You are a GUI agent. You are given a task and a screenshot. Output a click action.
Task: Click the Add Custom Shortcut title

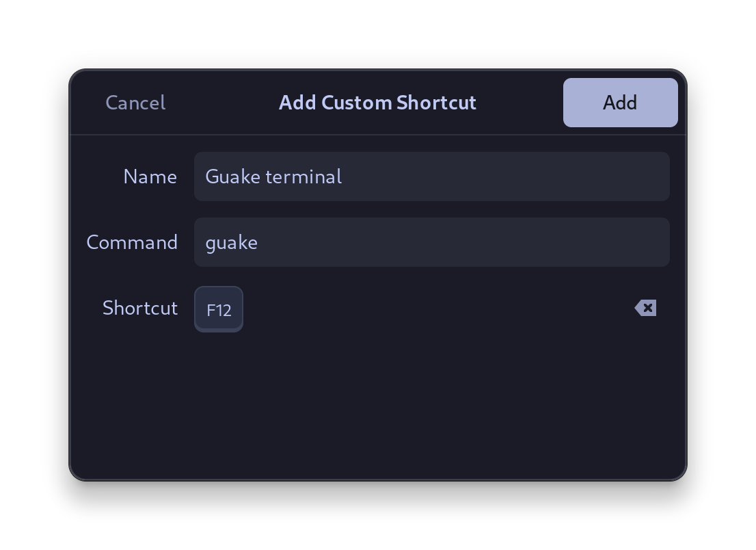coord(377,102)
